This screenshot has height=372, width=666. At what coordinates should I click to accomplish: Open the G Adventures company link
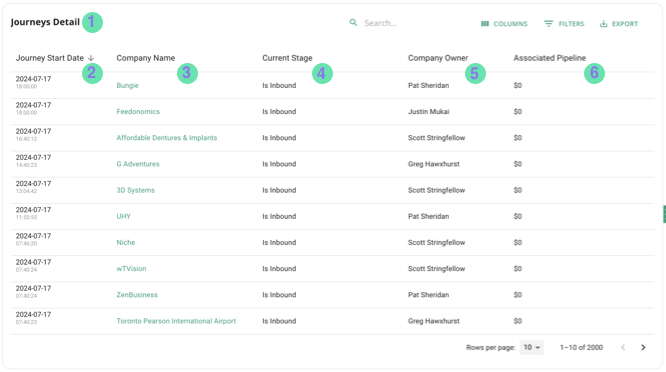(138, 164)
